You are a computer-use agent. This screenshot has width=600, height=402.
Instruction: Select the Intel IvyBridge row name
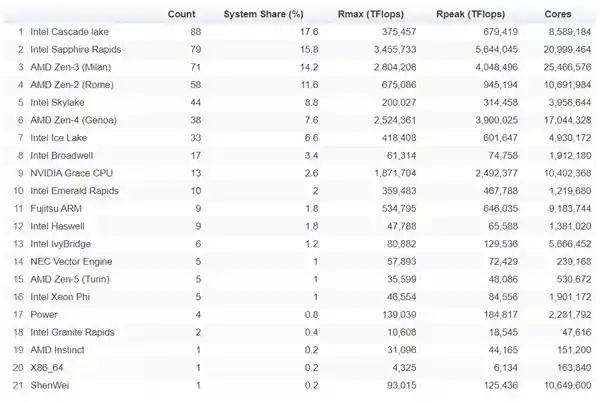[60, 244]
